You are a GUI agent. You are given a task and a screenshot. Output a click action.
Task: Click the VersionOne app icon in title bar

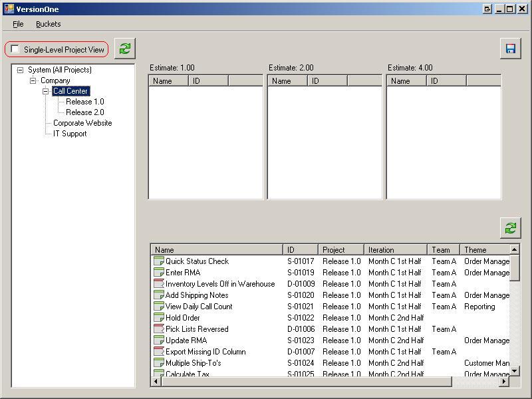(9, 9)
